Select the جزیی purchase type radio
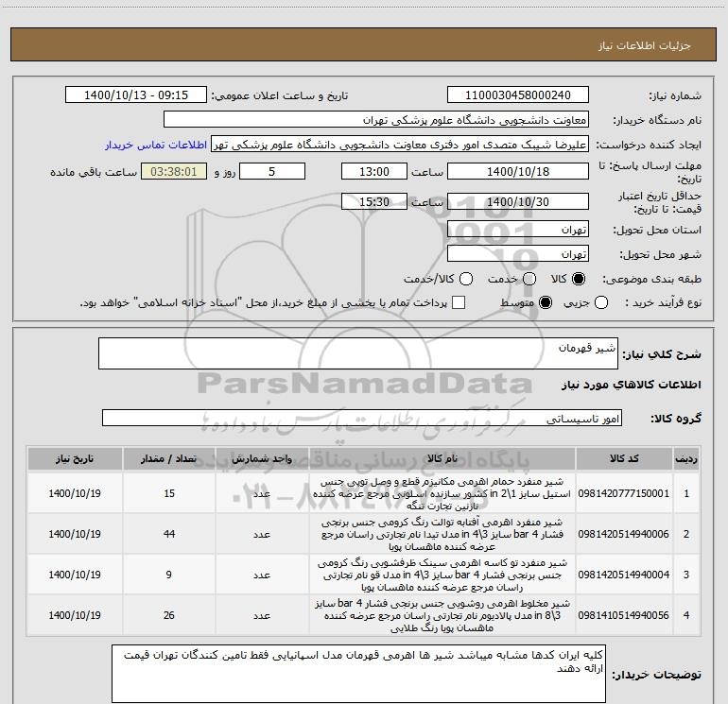This screenshot has height=704, width=728. pos(601,303)
